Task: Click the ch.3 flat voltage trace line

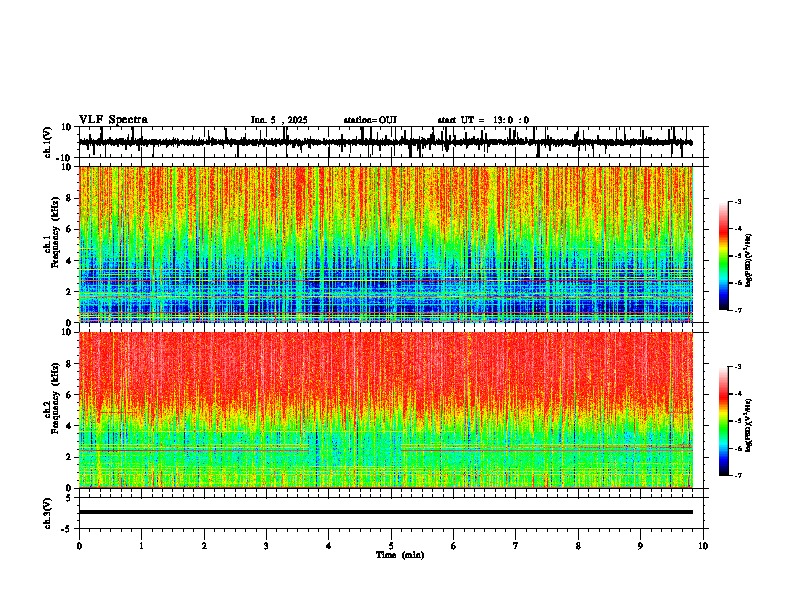Action: pyautogui.click(x=386, y=512)
